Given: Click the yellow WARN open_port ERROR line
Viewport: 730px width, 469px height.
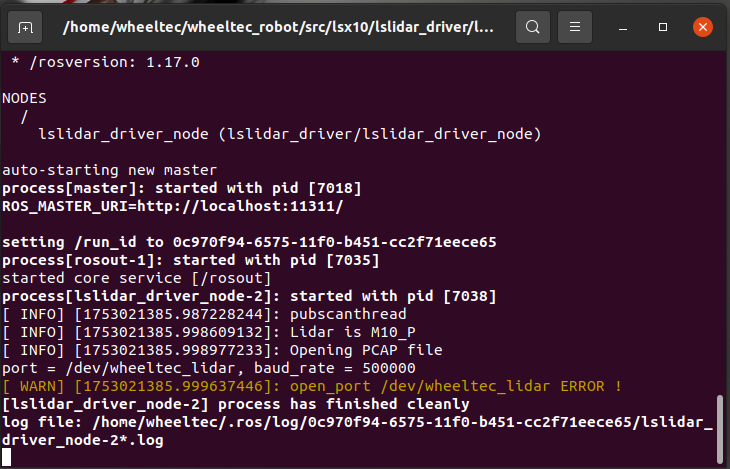Looking at the screenshot, I should (x=312, y=386).
